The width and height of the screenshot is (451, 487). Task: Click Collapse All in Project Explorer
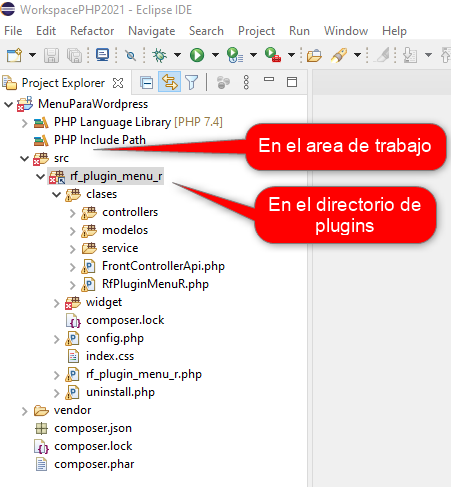pyautogui.click(x=147, y=82)
